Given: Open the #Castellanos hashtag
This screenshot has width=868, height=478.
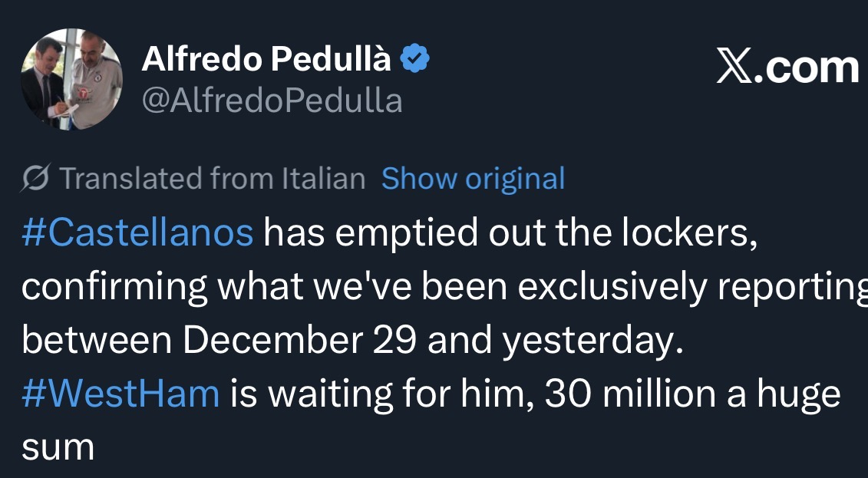Looking at the screenshot, I should (137, 233).
